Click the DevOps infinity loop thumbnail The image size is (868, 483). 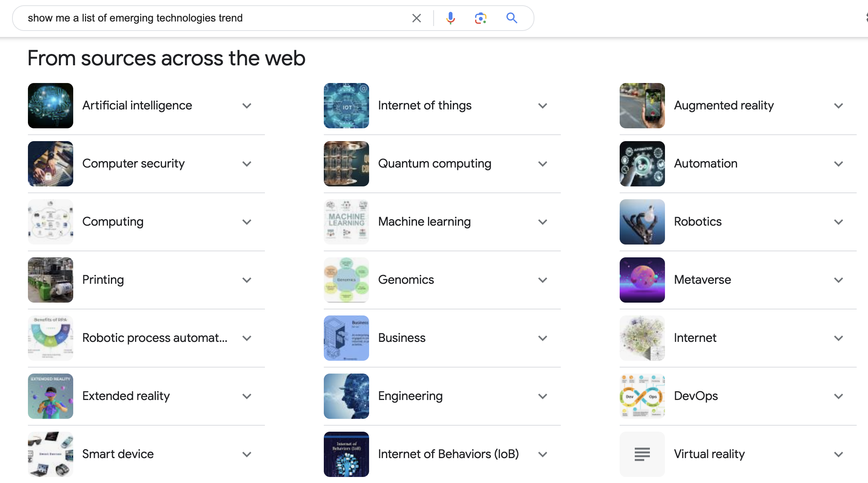642,396
